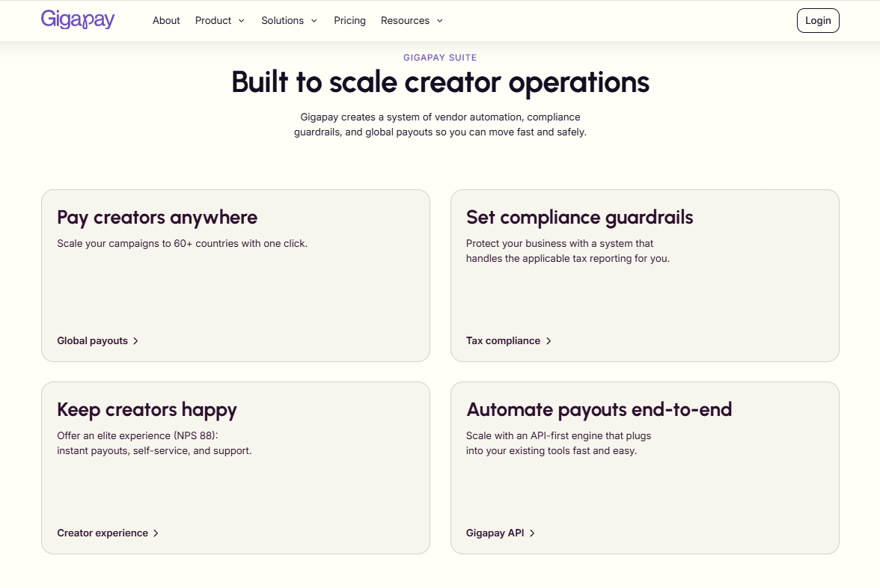Click the chevron next to Global payouts

(135, 341)
